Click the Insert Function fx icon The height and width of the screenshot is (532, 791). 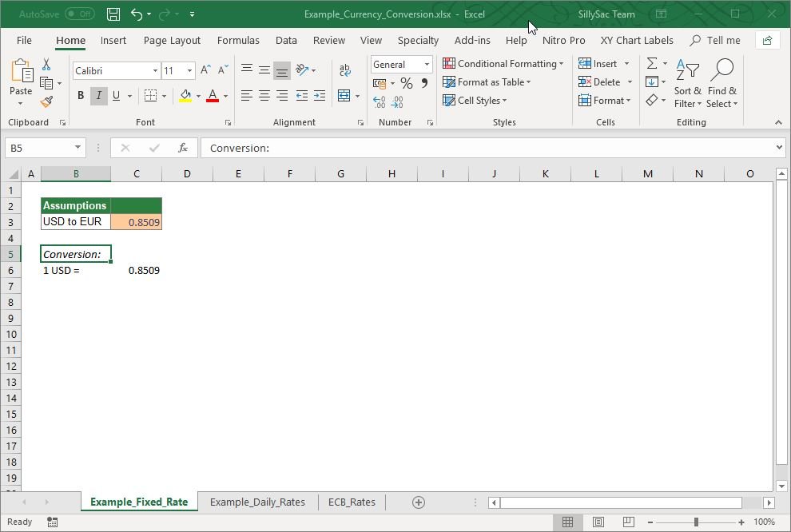point(183,148)
